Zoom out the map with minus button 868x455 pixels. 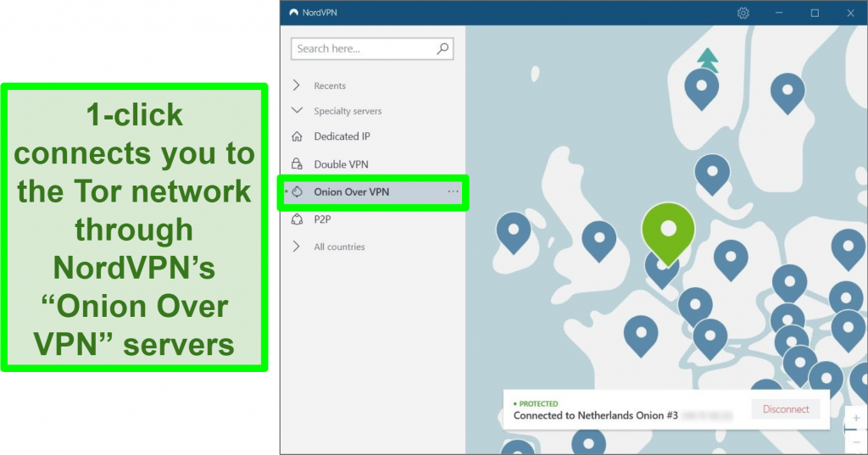pyautogui.click(x=856, y=442)
